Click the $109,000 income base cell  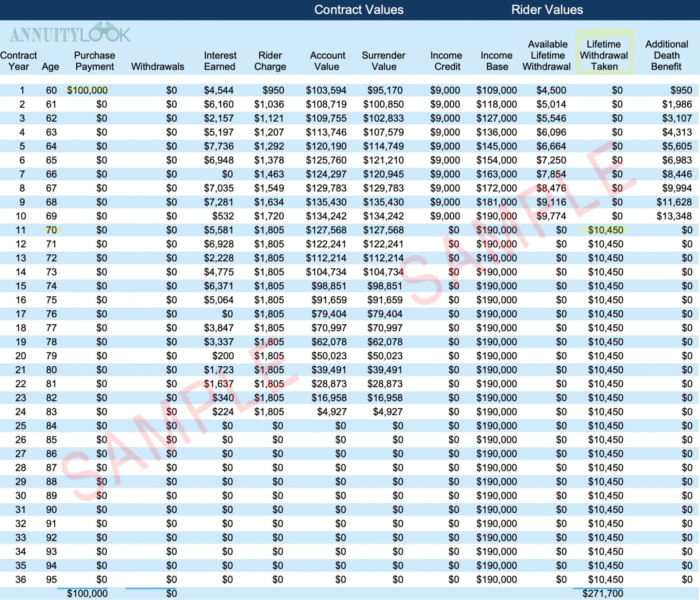click(x=497, y=90)
